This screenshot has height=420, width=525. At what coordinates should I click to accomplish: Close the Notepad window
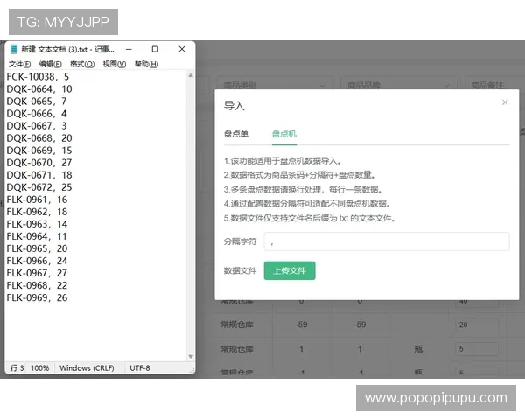pos(182,49)
